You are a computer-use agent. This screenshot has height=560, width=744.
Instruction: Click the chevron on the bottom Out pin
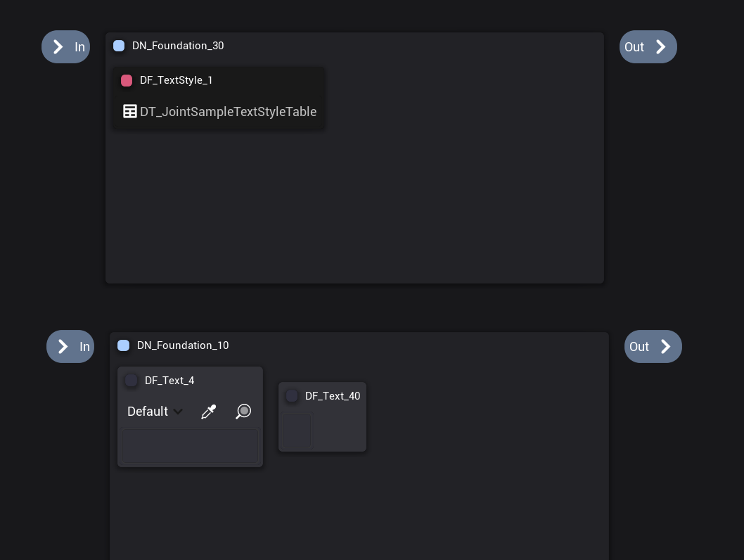point(666,346)
